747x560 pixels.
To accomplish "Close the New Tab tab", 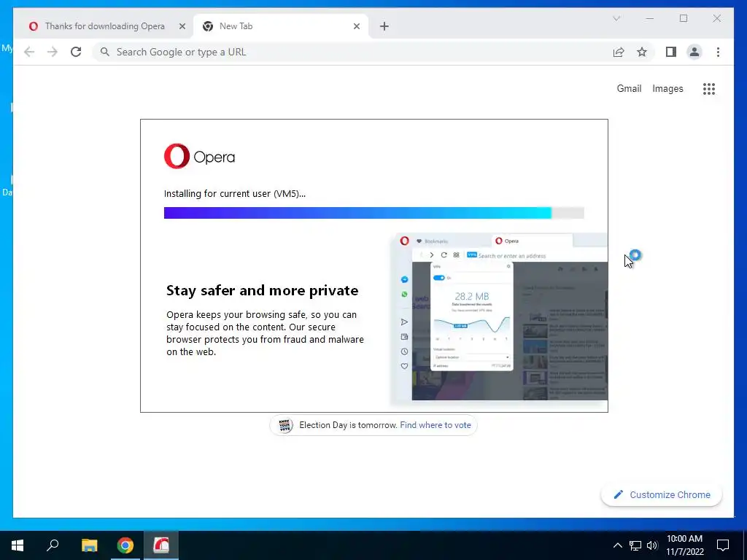I will tap(356, 26).
